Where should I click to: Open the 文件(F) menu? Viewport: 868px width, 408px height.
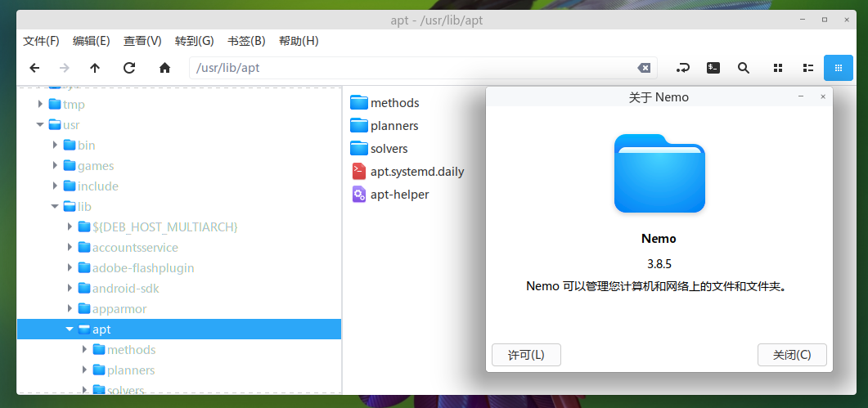[x=41, y=41]
